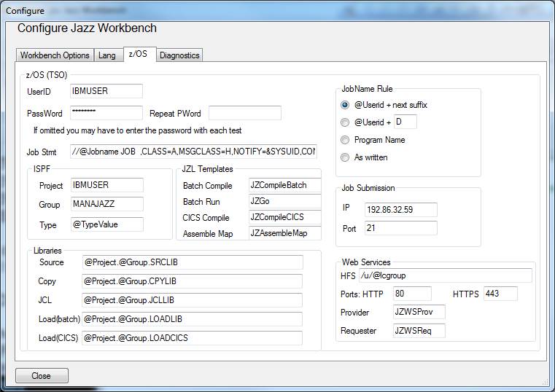Click the 'Job Submission' group label

[x=368, y=188]
